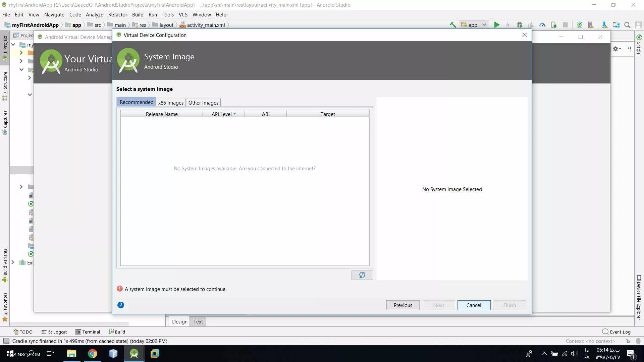
Task: Expand the first collapsed project tree node
Action: point(21,53)
